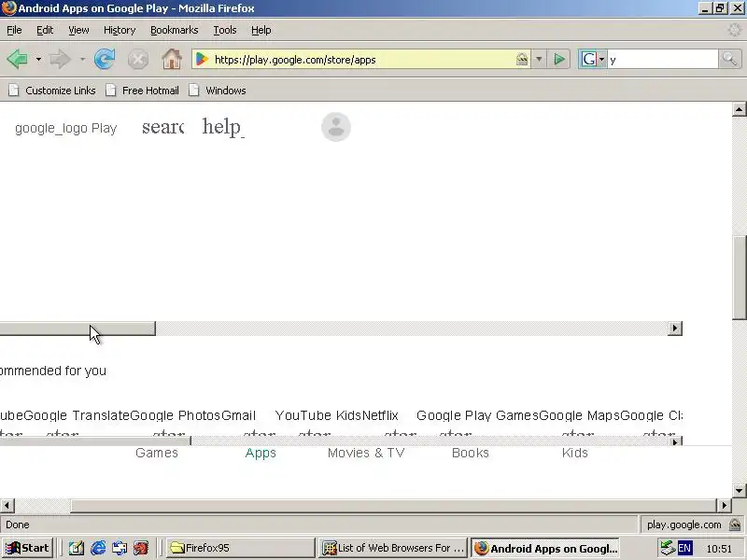Launch Internet Explorer from quick launch
This screenshot has height=560, width=747.
click(98, 548)
